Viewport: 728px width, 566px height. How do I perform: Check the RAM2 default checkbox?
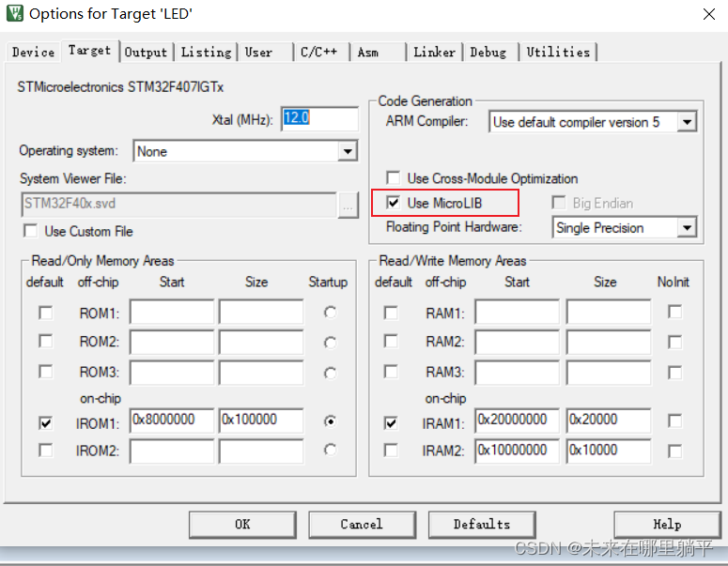click(x=391, y=342)
